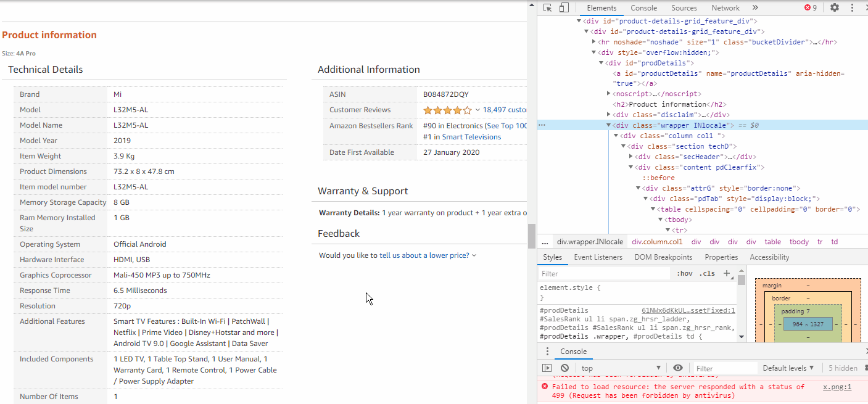Click the breadcrumb ellipsis before div.wrapper.INlocale
This screenshot has width=868, height=404.
[x=545, y=242]
